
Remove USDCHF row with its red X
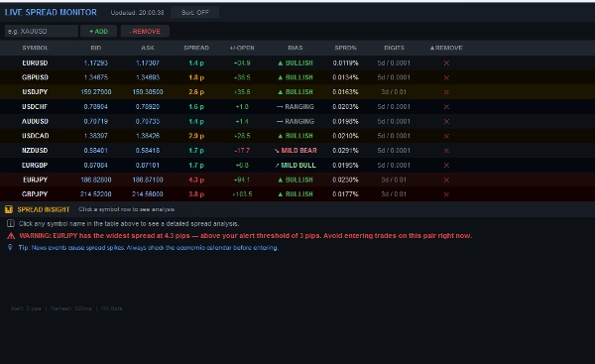pyautogui.click(x=446, y=107)
